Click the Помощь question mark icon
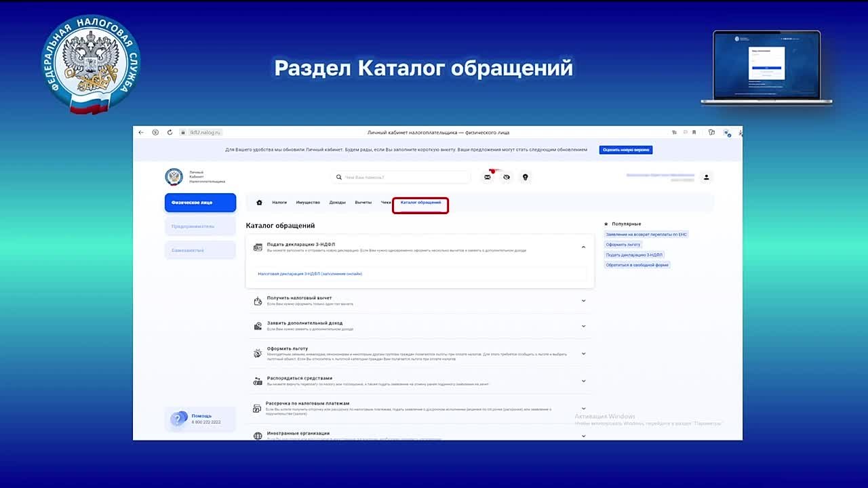The width and height of the screenshot is (868, 488). click(x=179, y=419)
